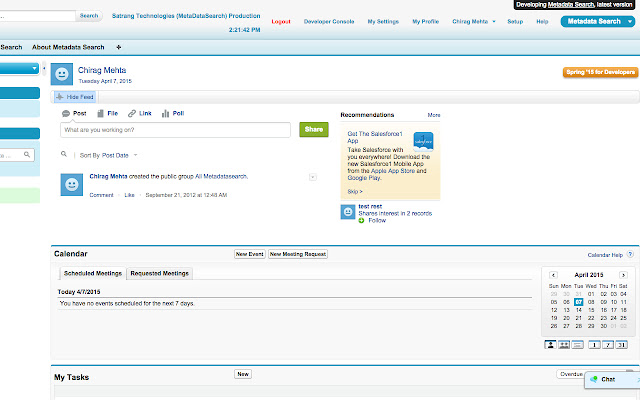Choose the Link sharing icon
This screenshot has height=400, width=640.
132,113
